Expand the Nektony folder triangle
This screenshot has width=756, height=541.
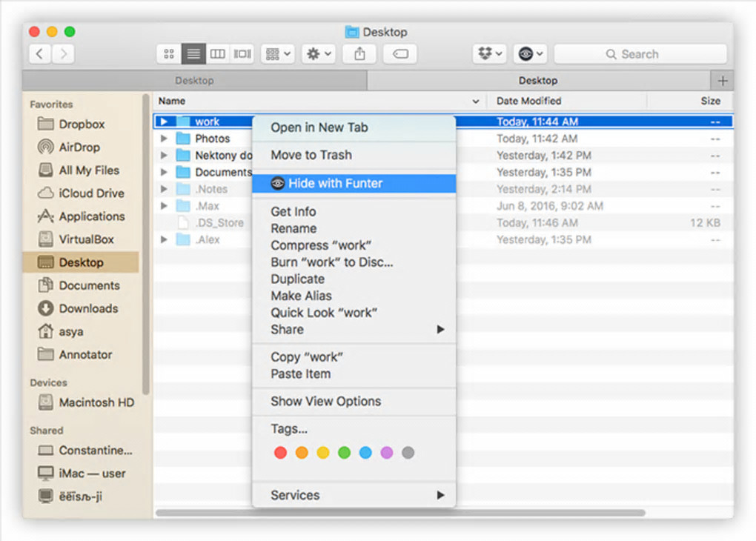pos(164,156)
